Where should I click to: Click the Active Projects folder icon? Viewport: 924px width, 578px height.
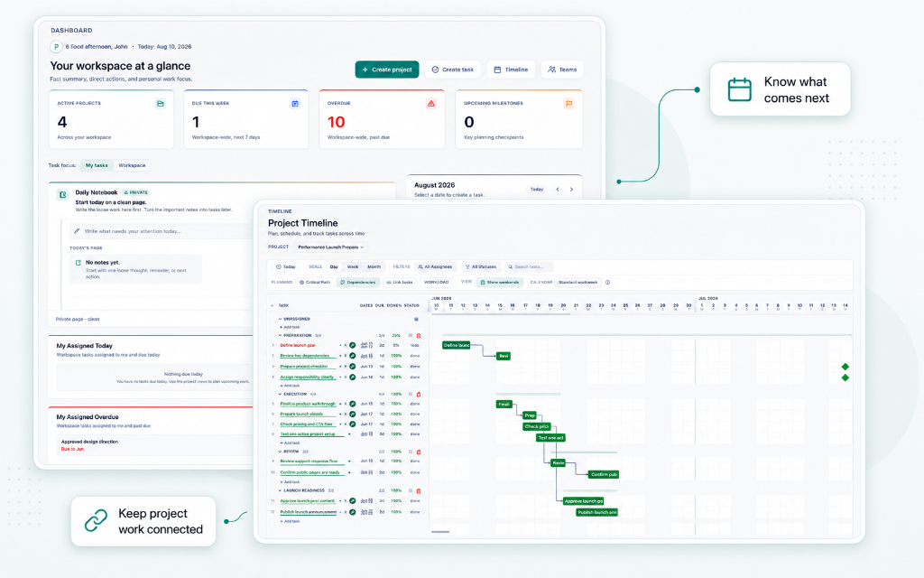pyautogui.click(x=161, y=104)
